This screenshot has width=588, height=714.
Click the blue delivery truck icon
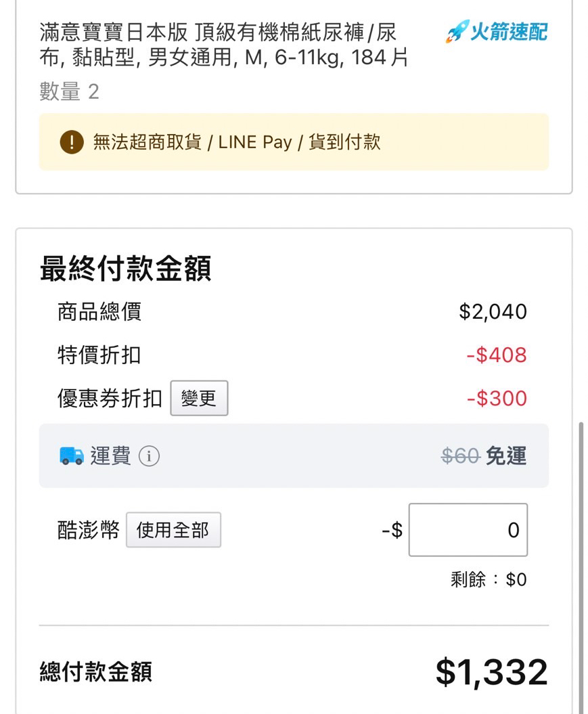(72, 455)
